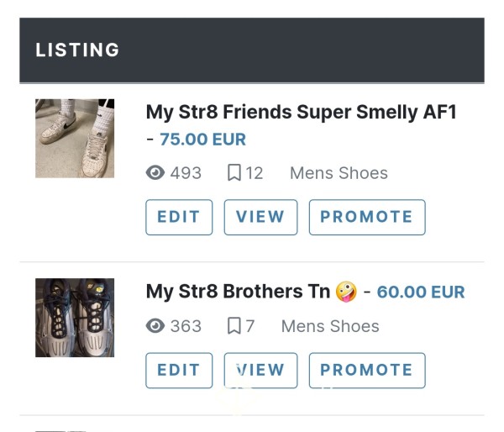Click the eye views icon beside 493
This screenshot has width=504, height=432.
tap(155, 173)
